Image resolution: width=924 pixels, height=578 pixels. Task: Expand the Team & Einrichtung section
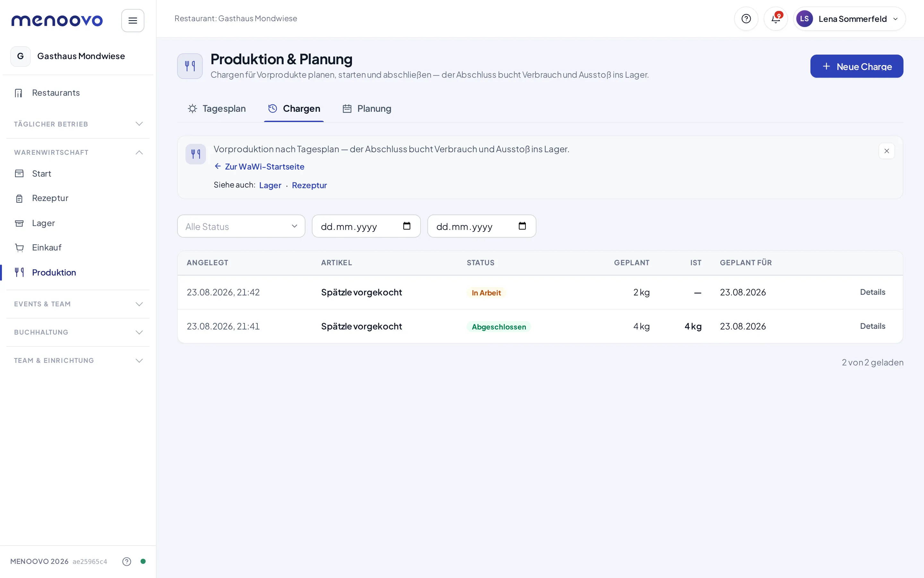pyautogui.click(x=78, y=361)
